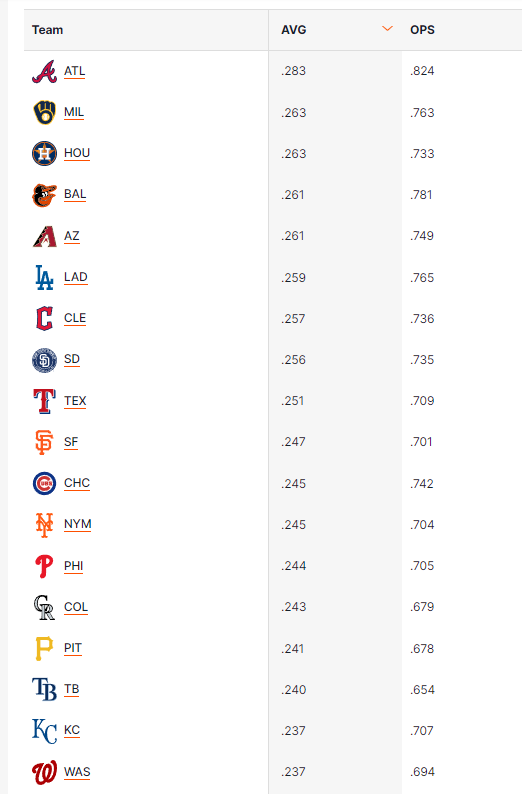Click the Baltimore Orioles bird logo
Screen dimensions: 522x794
pyautogui.click(x=45, y=195)
